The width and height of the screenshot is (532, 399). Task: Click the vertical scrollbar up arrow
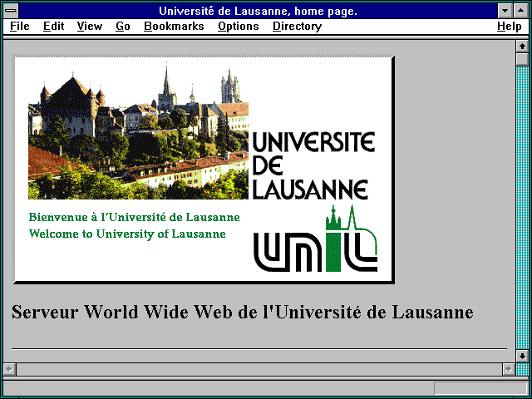[x=522, y=47]
